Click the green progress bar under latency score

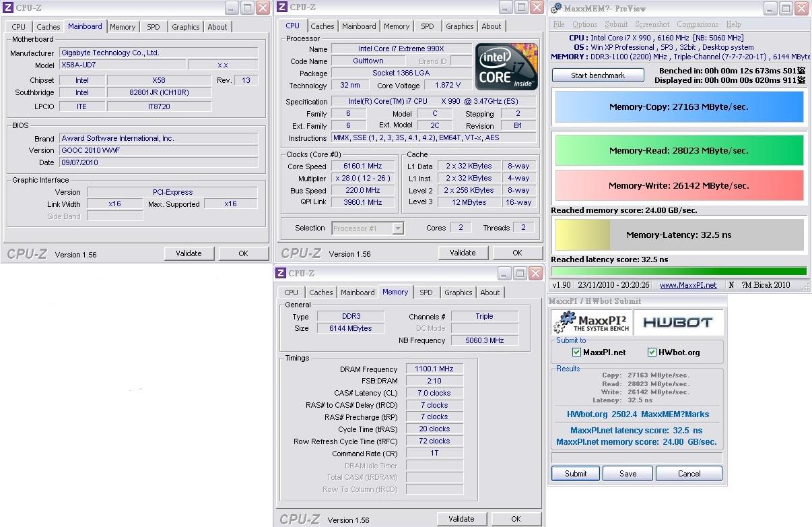(679, 271)
